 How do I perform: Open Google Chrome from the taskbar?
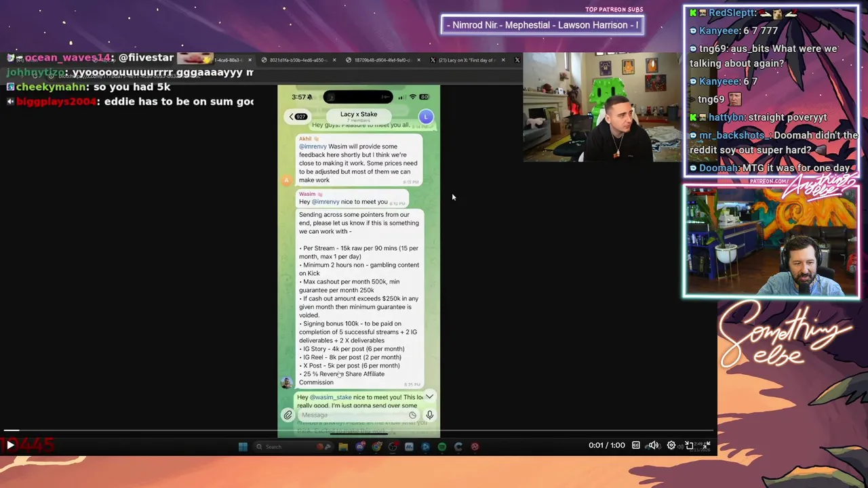376,447
